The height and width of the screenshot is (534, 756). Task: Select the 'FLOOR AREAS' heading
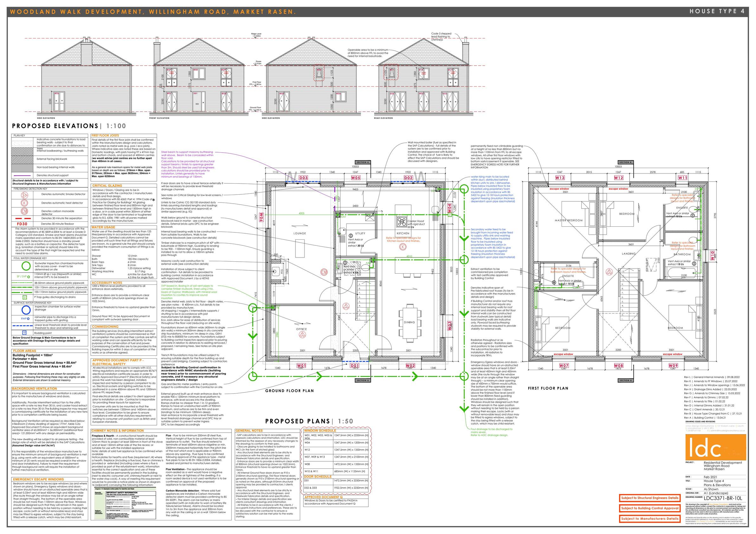(x=24, y=351)
